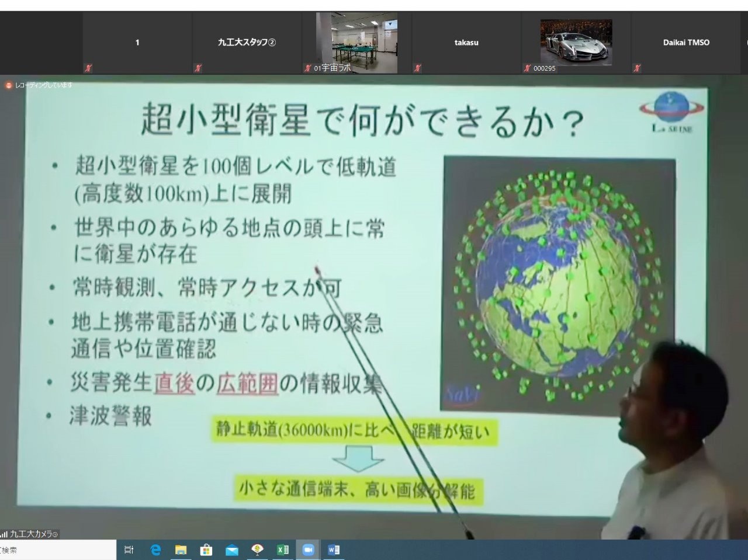Click the fan-shaped app icon in the taskbar
This screenshot has height=560, width=748.
257,549
